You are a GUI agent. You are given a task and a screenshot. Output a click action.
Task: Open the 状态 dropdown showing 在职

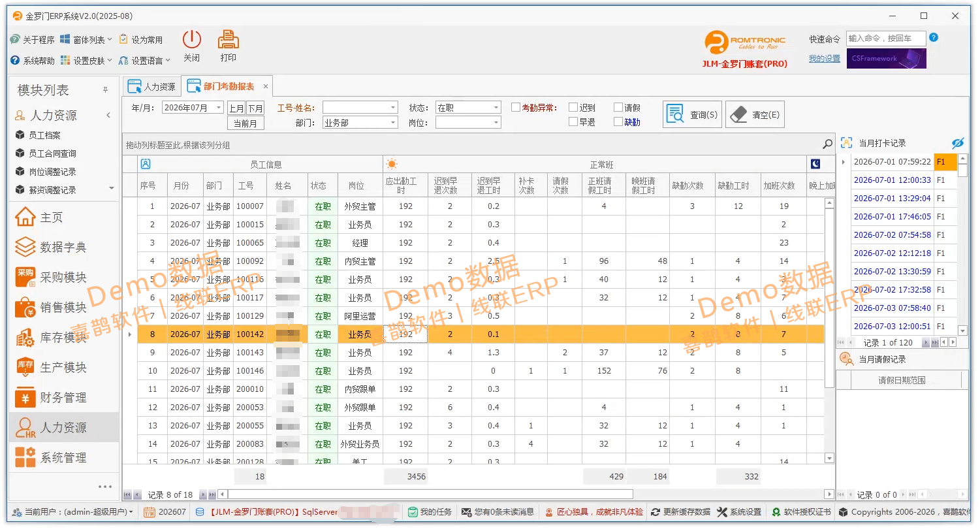point(496,108)
